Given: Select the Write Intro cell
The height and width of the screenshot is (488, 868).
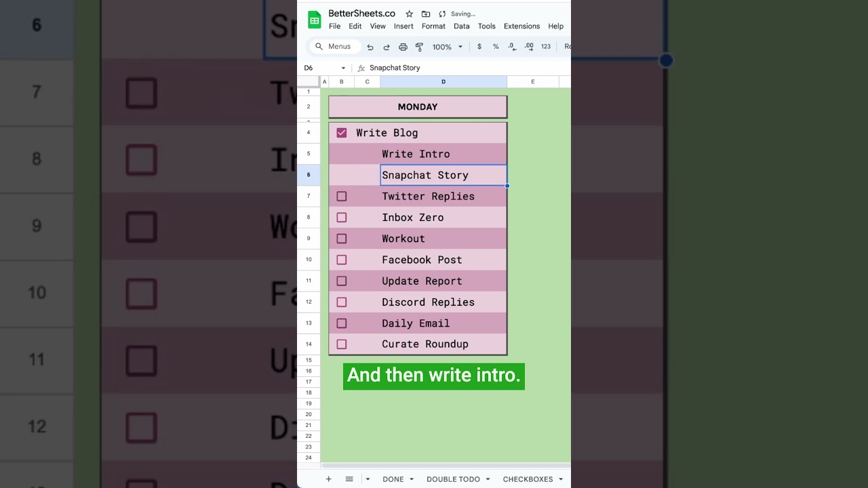Looking at the screenshot, I should tap(443, 154).
